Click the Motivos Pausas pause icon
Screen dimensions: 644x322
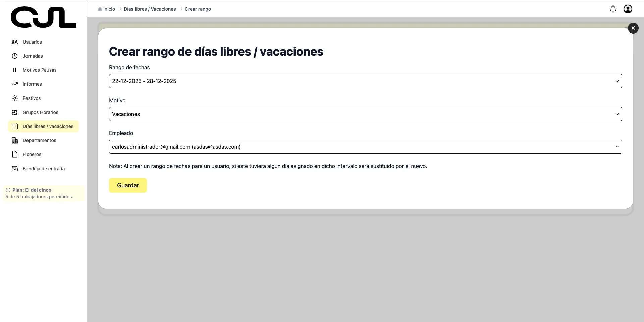(15, 70)
